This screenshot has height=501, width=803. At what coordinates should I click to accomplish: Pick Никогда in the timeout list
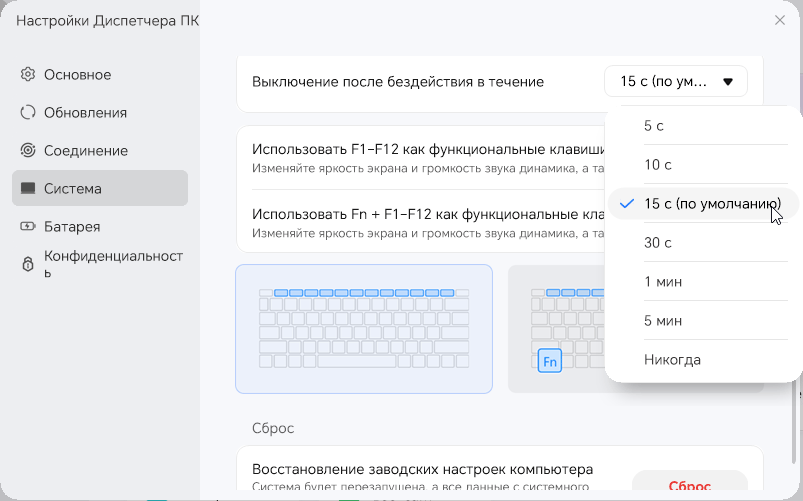[672, 360]
